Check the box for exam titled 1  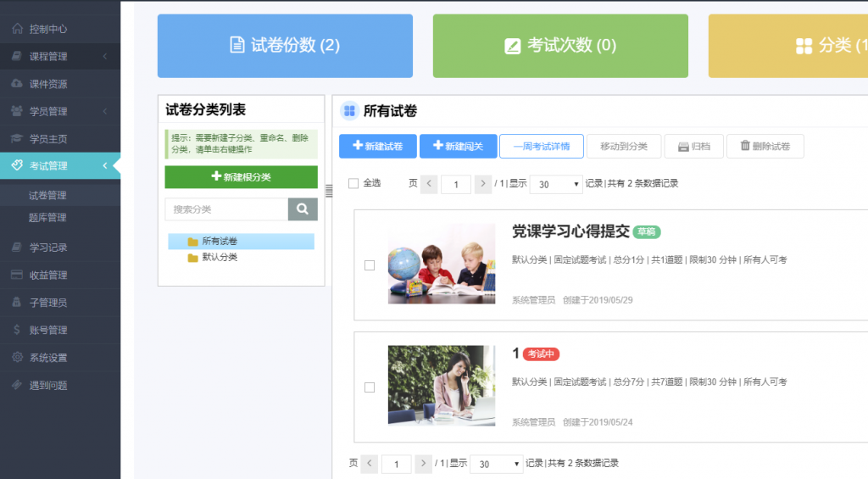tap(370, 387)
